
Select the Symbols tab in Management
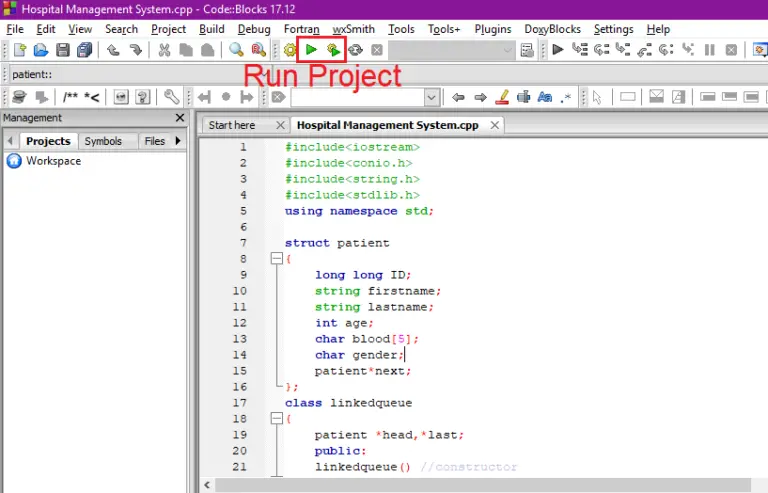tap(103, 141)
